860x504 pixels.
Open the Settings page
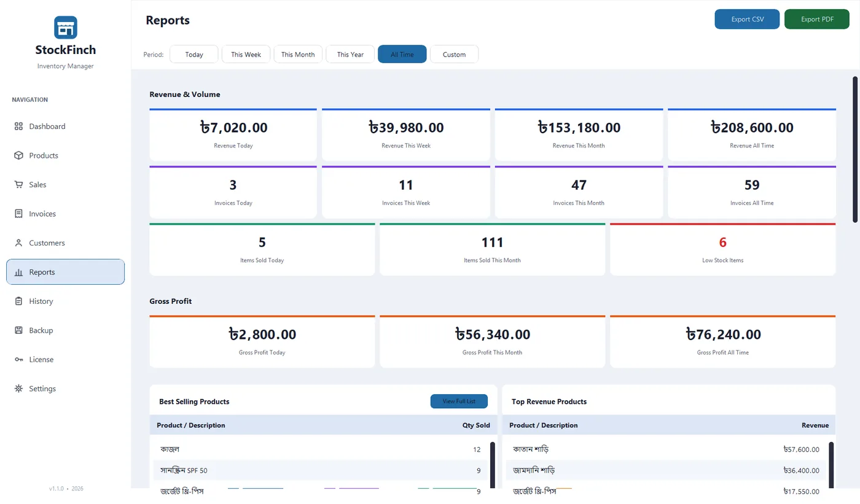click(65, 389)
